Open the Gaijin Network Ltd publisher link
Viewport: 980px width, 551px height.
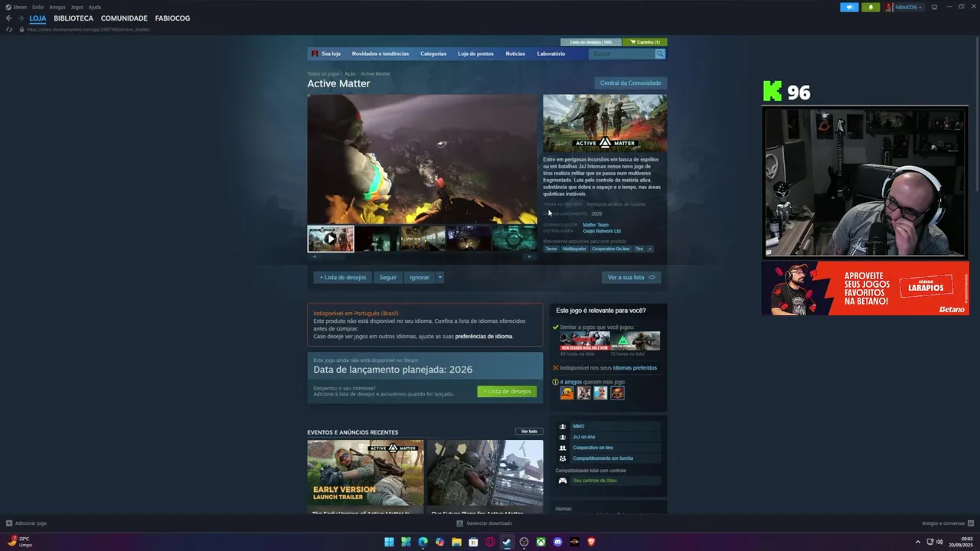pos(602,231)
